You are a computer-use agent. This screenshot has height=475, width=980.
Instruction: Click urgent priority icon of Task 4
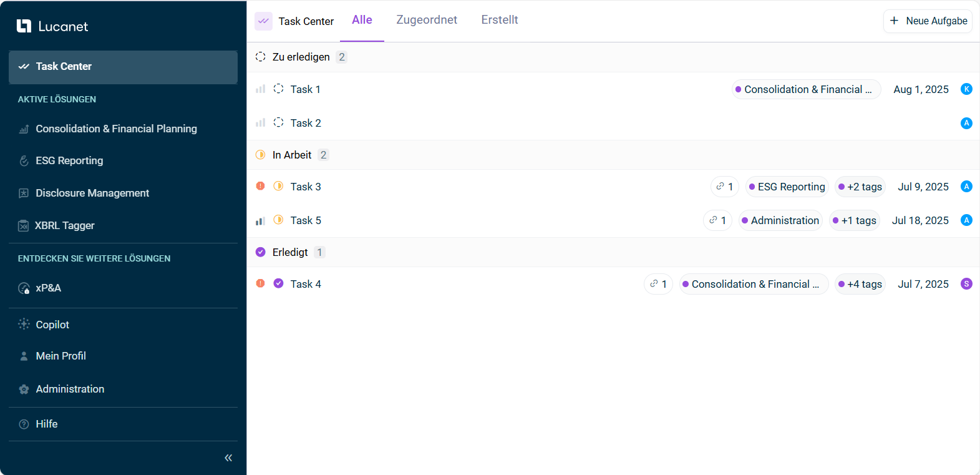click(x=261, y=283)
